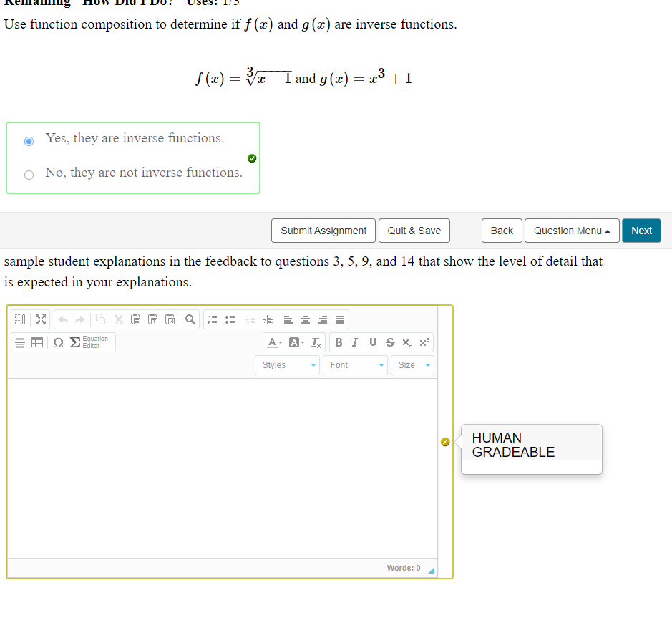
Task: Click Submit Assignment
Action: (323, 231)
